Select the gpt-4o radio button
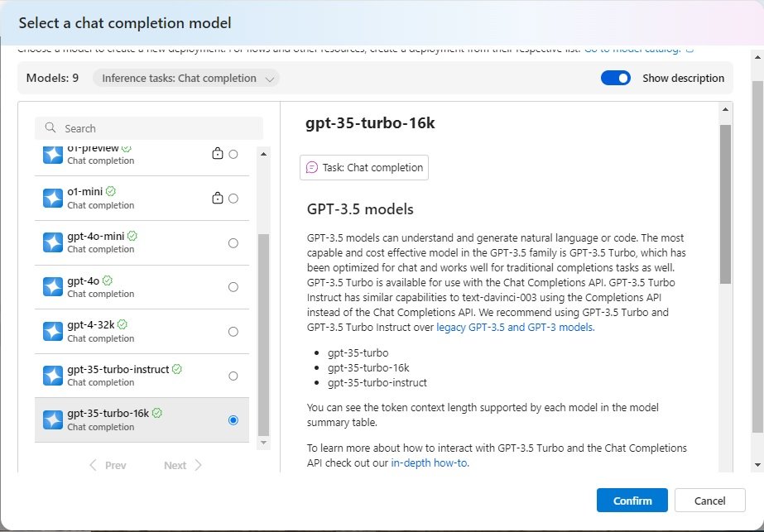The image size is (764, 532). pyautogui.click(x=233, y=287)
